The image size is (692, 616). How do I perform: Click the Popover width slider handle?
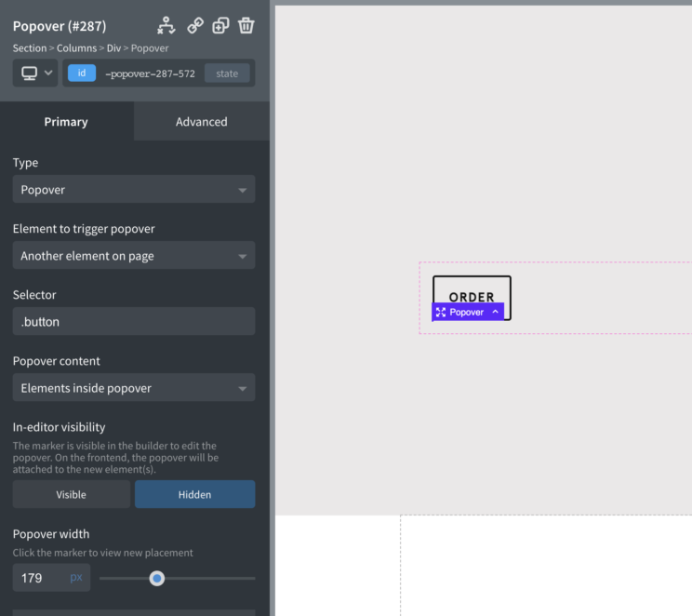tap(157, 578)
